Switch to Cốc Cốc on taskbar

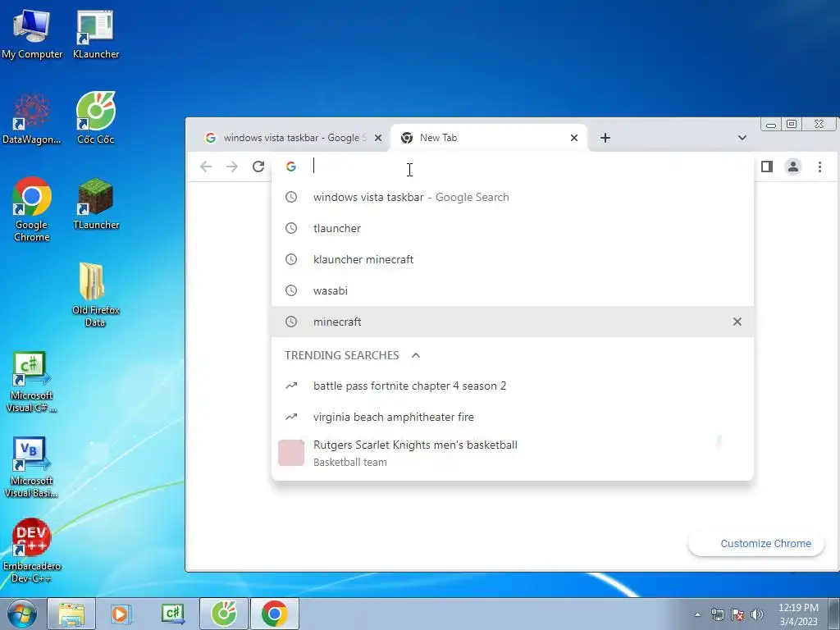224,614
